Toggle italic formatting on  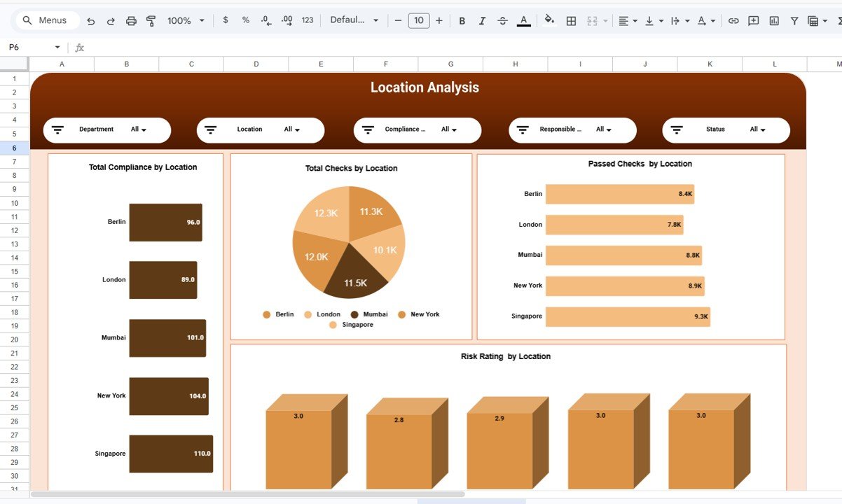click(x=482, y=20)
